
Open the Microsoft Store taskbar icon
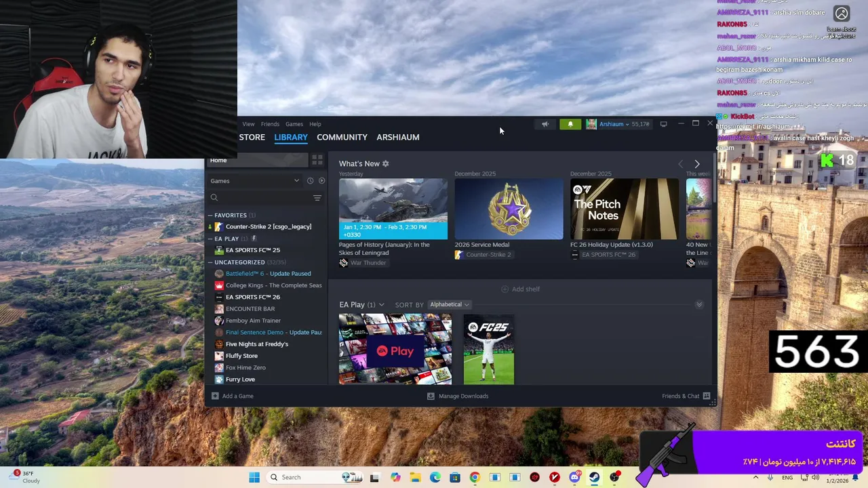455,477
